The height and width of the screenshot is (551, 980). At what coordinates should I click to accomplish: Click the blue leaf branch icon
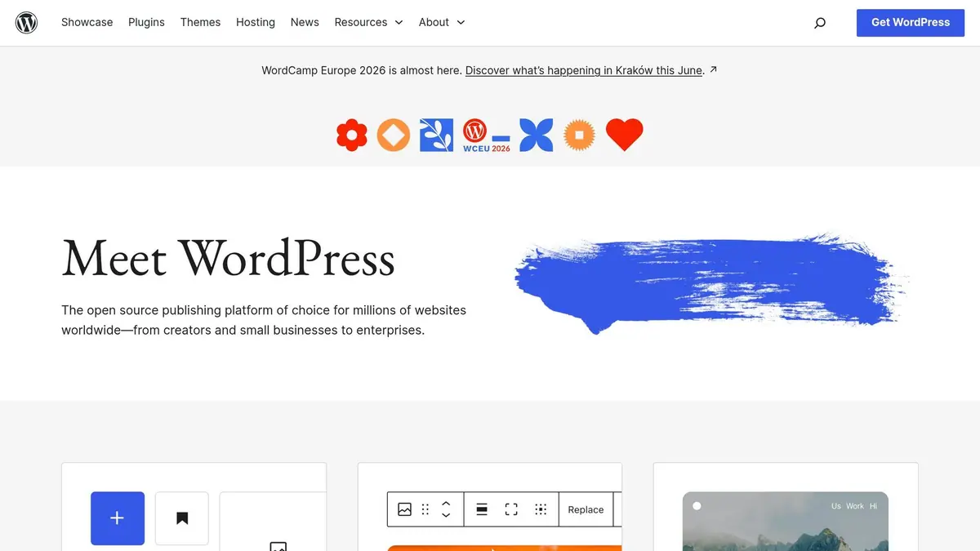[x=436, y=135]
